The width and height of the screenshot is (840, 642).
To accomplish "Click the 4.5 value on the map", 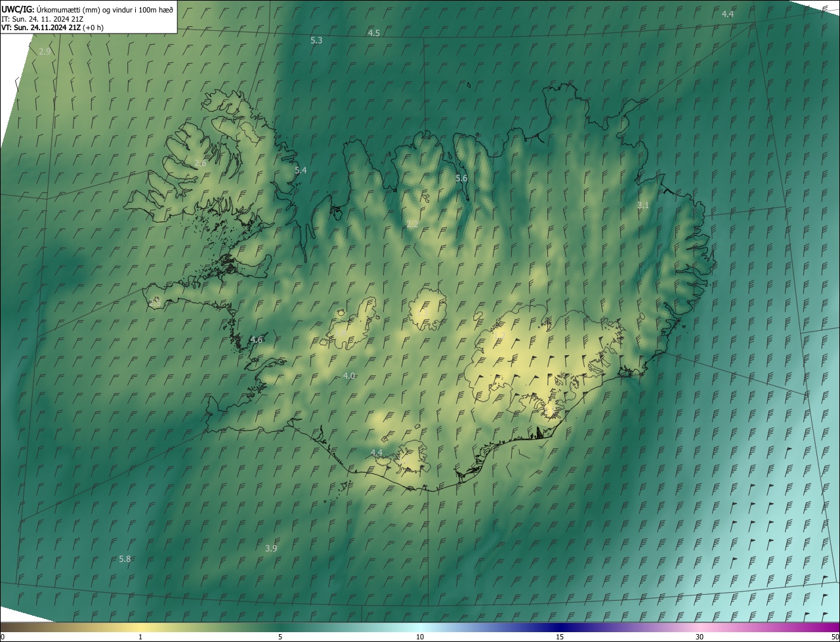I will [x=373, y=33].
